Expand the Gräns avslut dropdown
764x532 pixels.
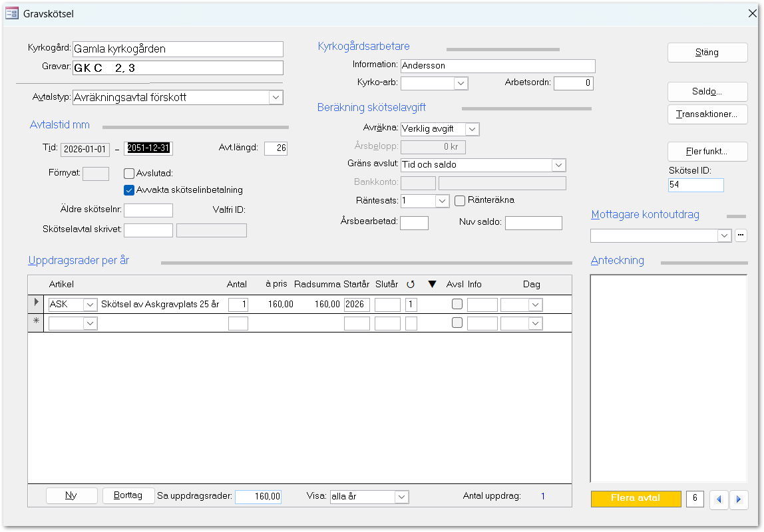[x=558, y=165]
